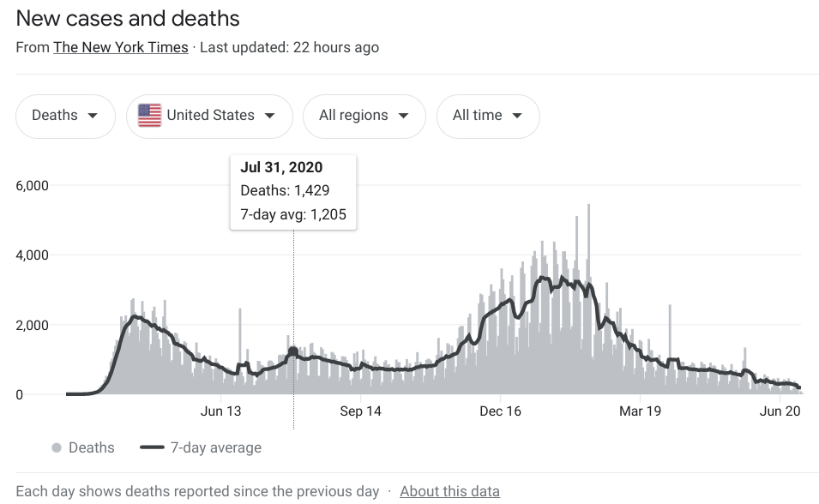Click the Jun 13 x-axis label

click(221, 411)
